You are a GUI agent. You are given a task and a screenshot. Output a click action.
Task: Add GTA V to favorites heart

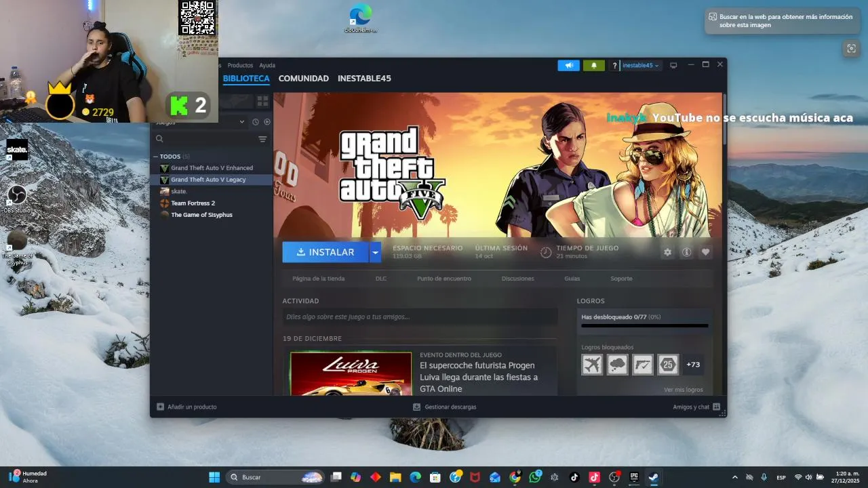coord(705,252)
